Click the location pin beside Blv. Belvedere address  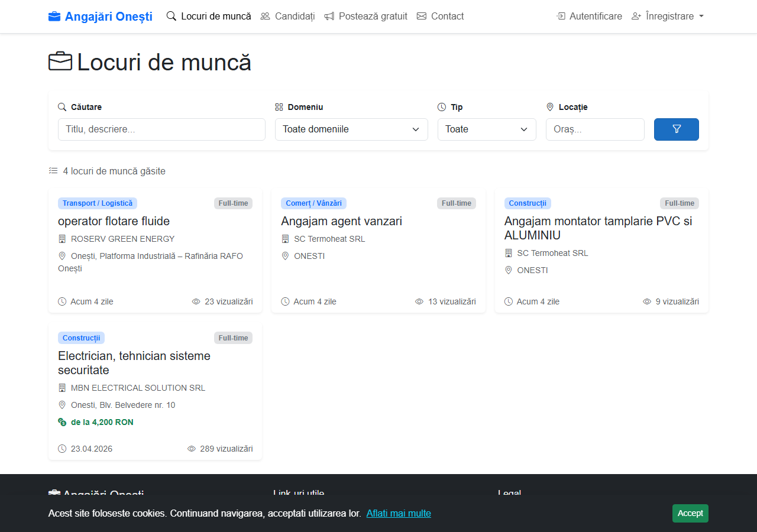62,405
